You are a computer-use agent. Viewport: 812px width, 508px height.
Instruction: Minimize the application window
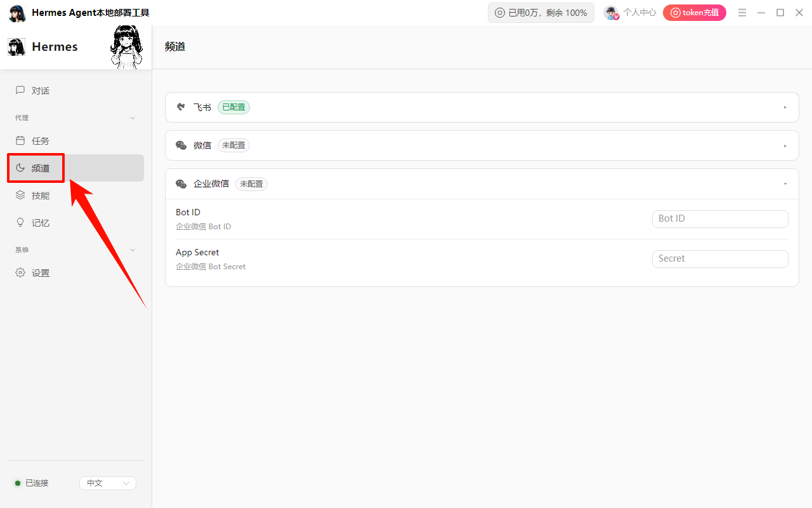pos(761,13)
